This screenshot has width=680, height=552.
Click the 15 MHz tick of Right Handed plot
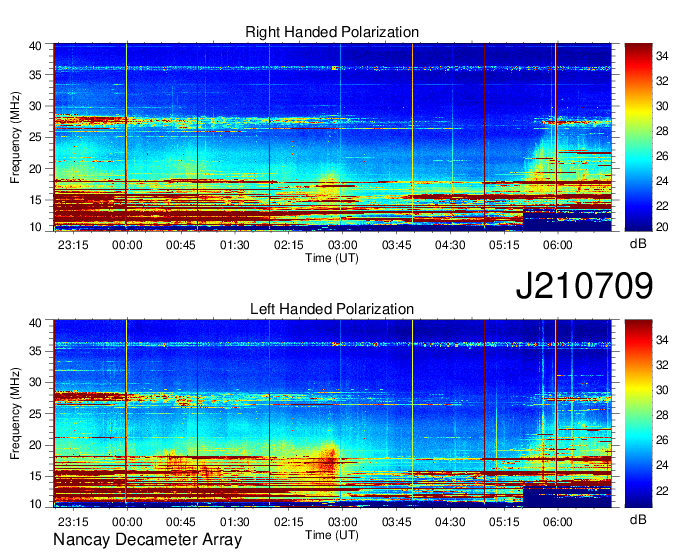coord(35,200)
